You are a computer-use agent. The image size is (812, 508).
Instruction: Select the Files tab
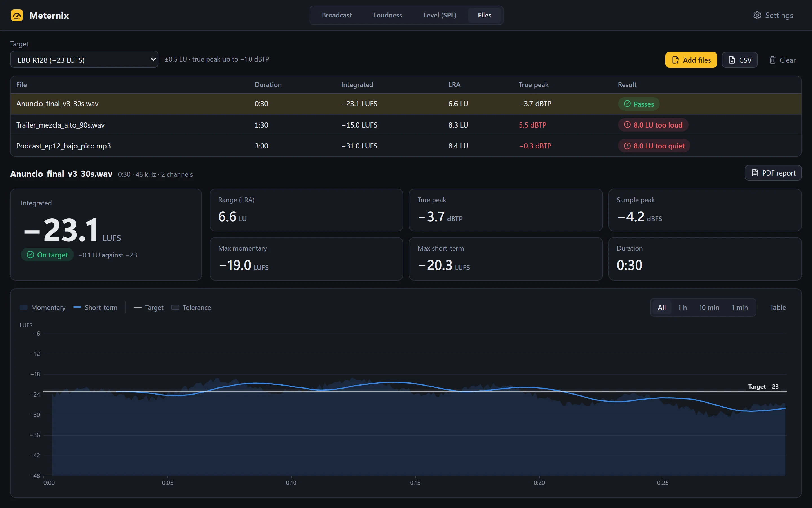pos(484,15)
